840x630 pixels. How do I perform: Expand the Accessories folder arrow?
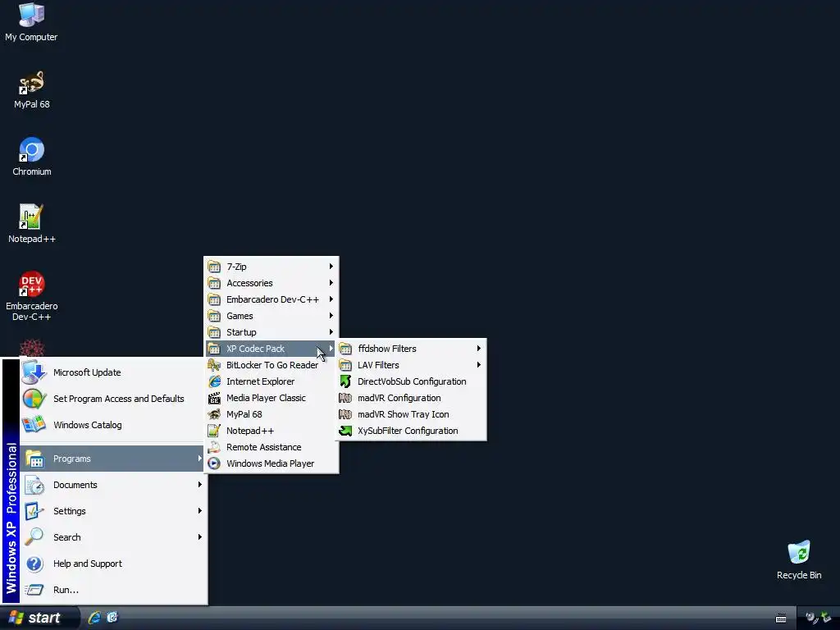pyautogui.click(x=331, y=283)
